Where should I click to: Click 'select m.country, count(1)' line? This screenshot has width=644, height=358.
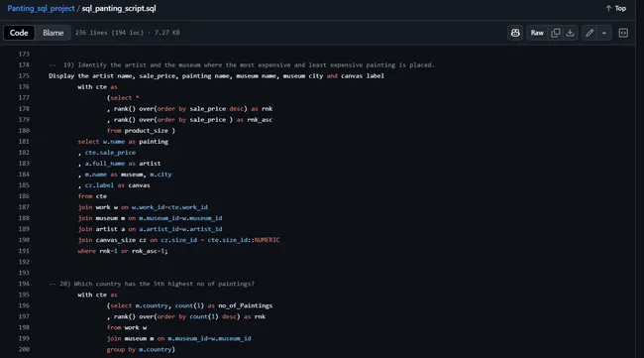[x=190, y=305]
